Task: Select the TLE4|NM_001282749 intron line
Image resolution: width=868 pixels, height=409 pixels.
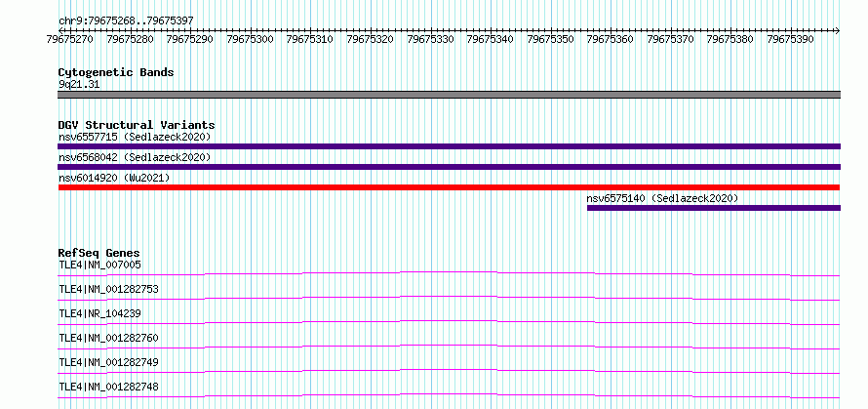Action: click(449, 371)
